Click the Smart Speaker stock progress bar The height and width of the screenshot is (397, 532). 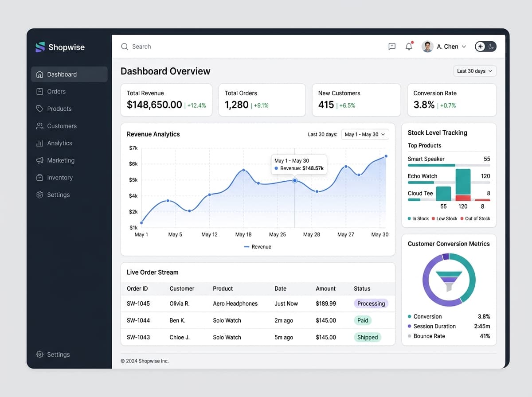coord(449,165)
